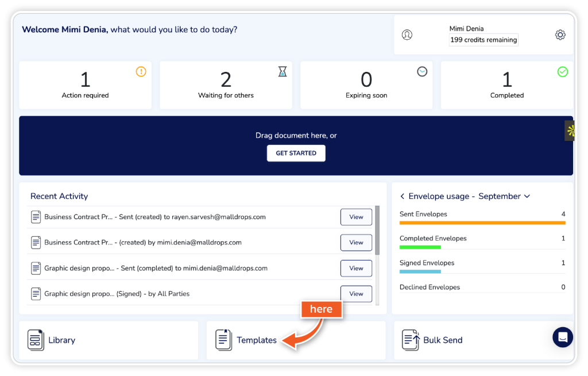Click the hourglass Waiting for others icon

pyautogui.click(x=282, y=72)
